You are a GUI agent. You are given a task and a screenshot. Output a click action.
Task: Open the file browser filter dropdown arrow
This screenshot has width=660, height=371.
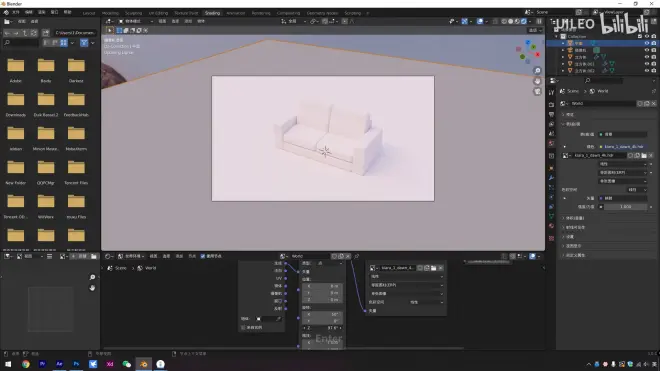[x=93, y=43]
